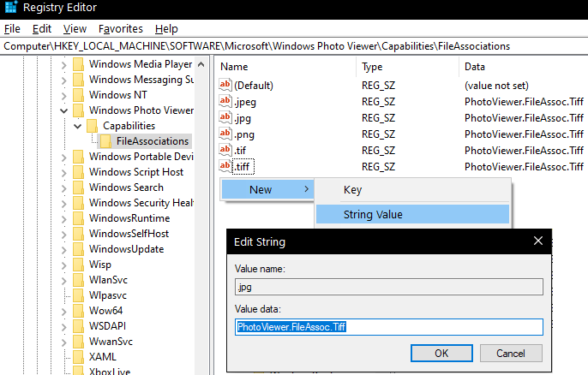The image size is (588, 375).
Task: Click the .tif string value icon
Action: [225, 150]
